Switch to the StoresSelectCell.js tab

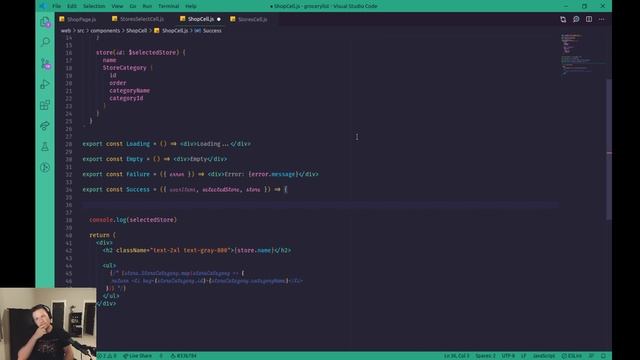click(141, 19)
